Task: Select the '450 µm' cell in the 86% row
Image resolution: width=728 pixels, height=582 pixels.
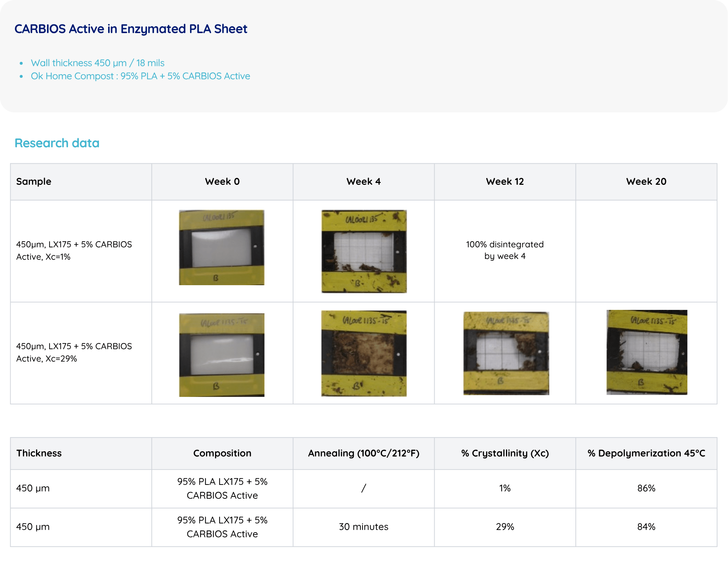Action: point(81,489)
